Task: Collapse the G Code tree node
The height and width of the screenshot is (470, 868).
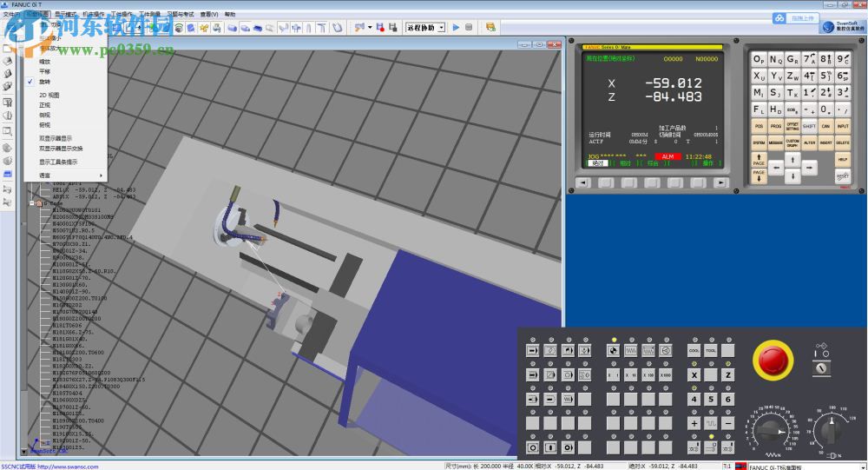Action: [32, 203]
